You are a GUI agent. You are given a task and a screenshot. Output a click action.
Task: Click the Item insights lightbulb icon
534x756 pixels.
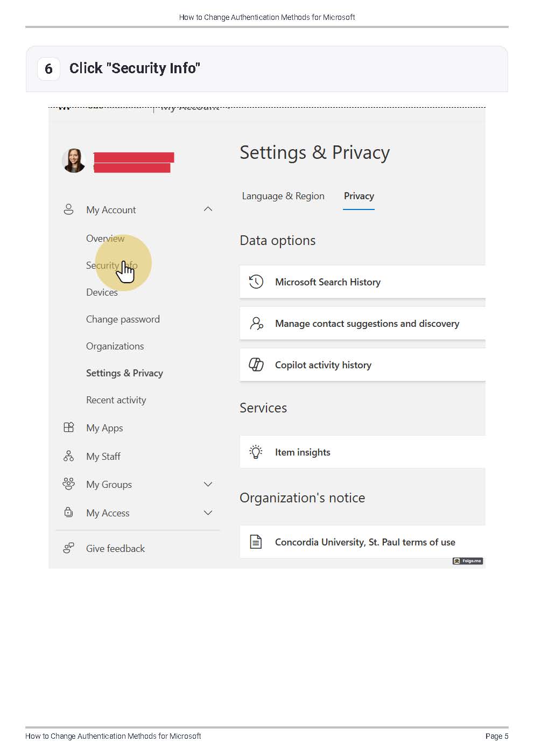click(x=256, y=452)
